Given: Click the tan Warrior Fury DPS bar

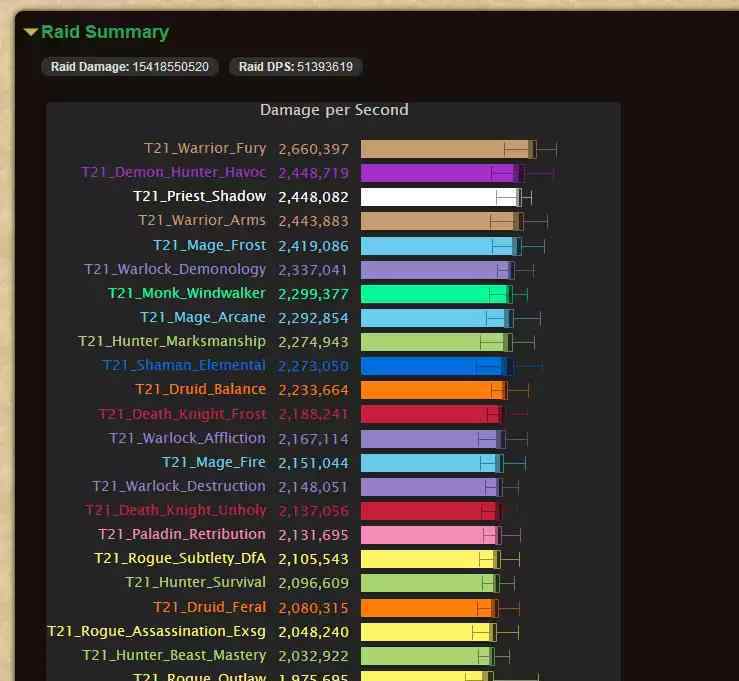Looking at the screenshot, I should point(449,149).
